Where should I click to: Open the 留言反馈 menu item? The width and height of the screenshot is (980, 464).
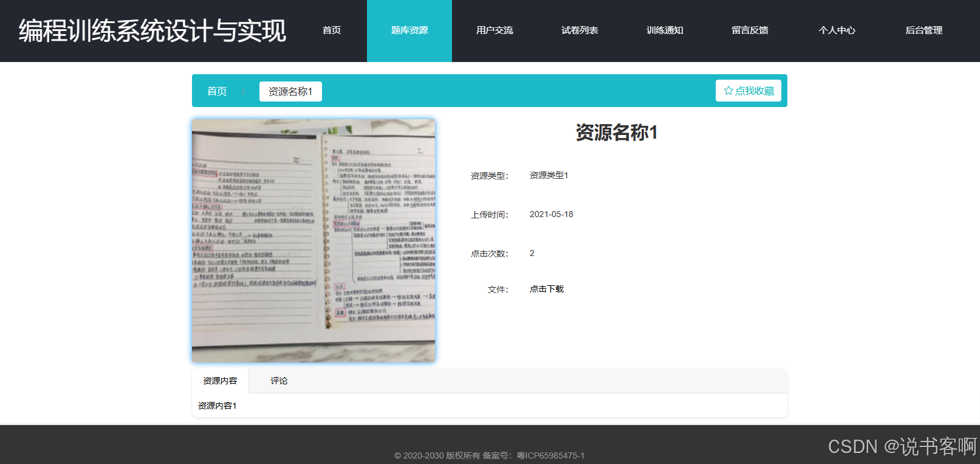[750, 30]
